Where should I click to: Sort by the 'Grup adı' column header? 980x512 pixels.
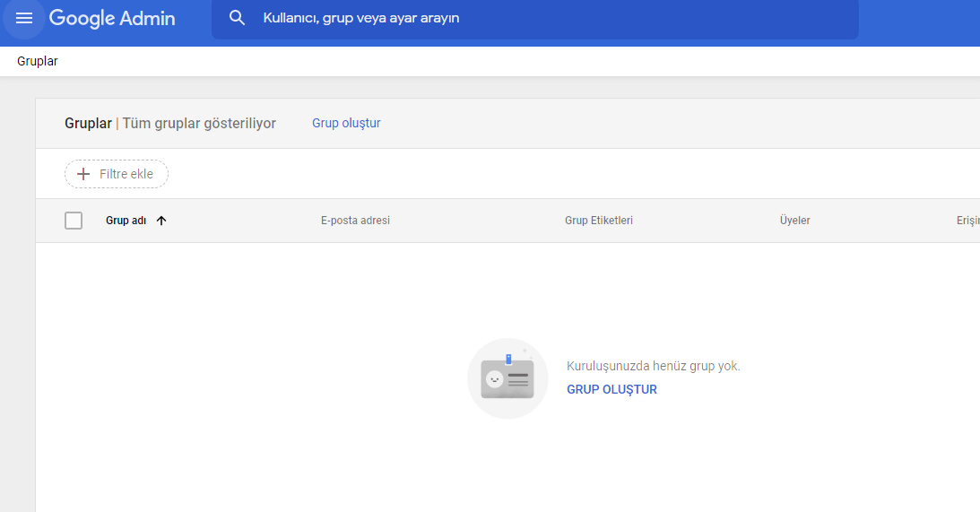(126, 221)
